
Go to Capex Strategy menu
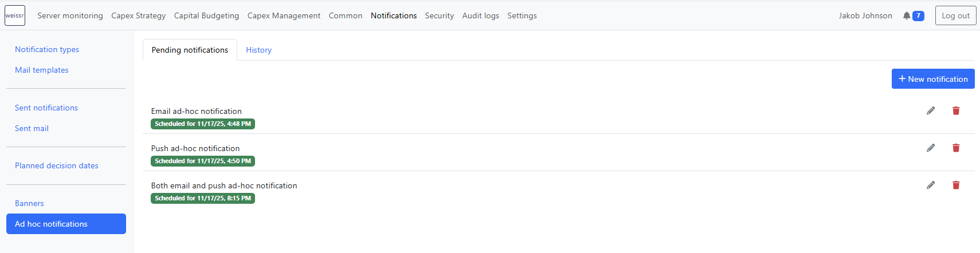pyautogui.click(x=138, y=15)
